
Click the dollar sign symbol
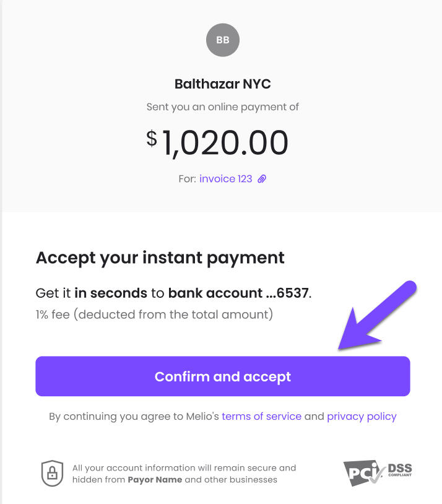point(152,139)
